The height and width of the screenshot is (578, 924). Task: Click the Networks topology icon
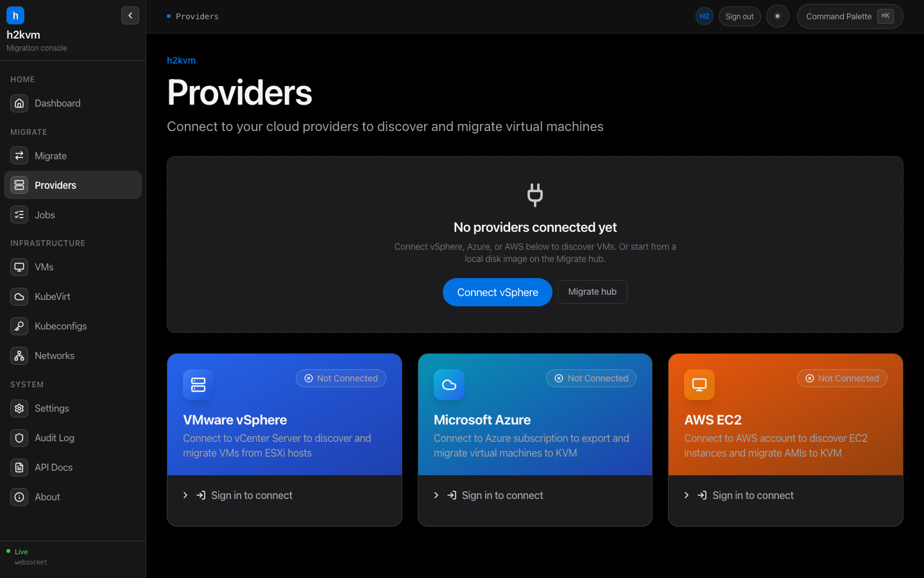19,356
